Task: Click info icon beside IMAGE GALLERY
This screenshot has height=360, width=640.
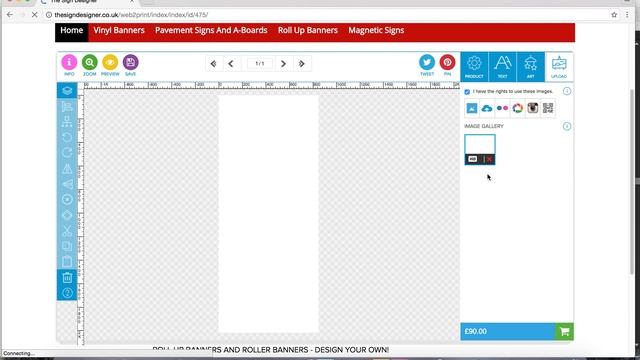Action: (567, 126)
